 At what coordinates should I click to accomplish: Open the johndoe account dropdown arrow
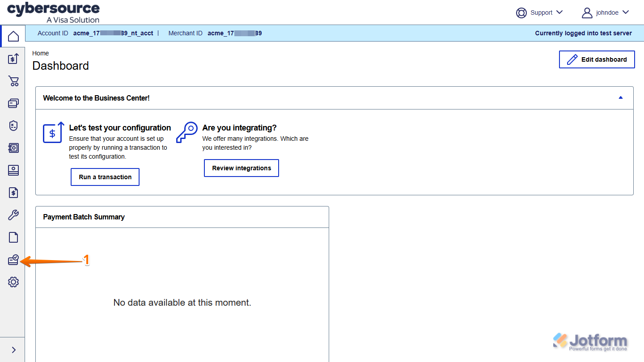pyautogui.click(x=626, y=13)
